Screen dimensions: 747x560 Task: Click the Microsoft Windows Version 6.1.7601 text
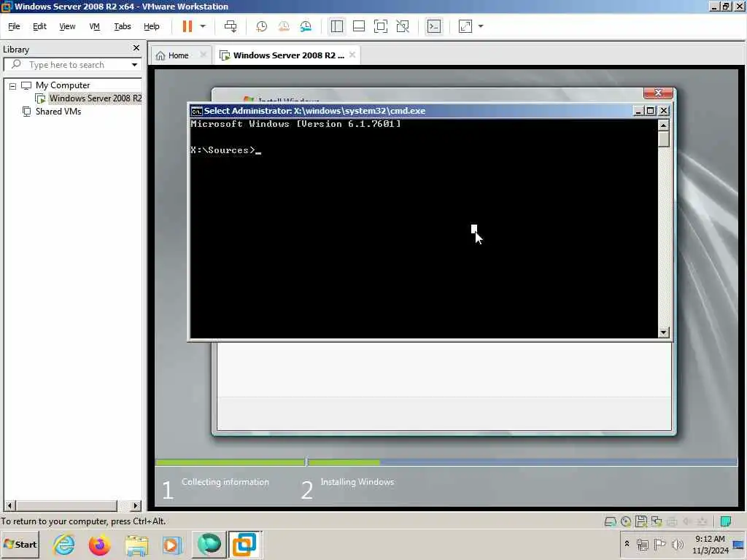click(x=295, y=124)
